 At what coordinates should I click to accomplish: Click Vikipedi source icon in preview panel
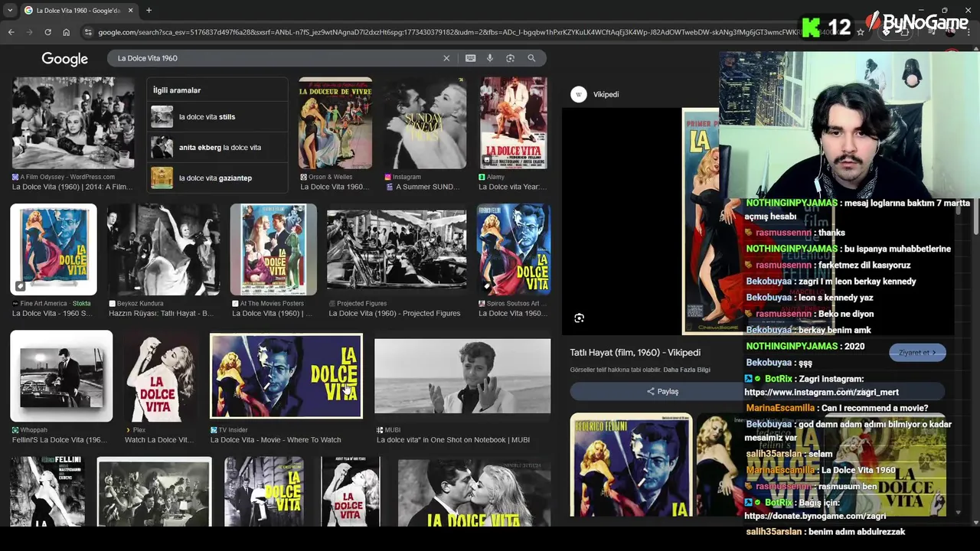[x=579, y=94]
